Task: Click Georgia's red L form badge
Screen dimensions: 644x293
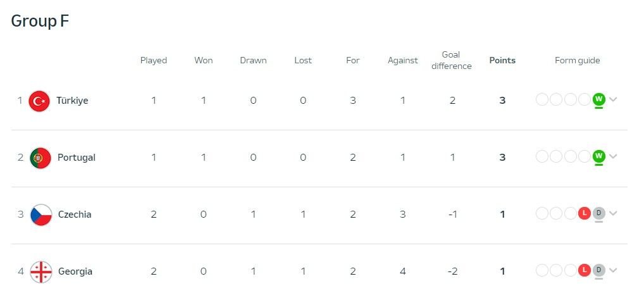Action: [584, 270]
